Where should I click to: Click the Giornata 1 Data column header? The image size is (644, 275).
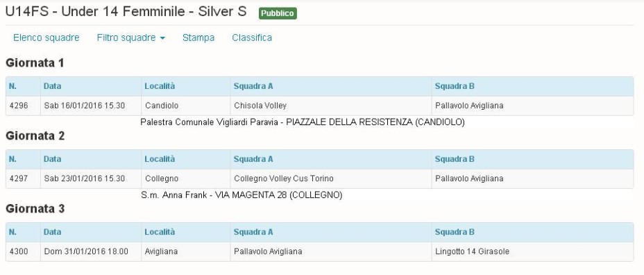pos(91,86)
